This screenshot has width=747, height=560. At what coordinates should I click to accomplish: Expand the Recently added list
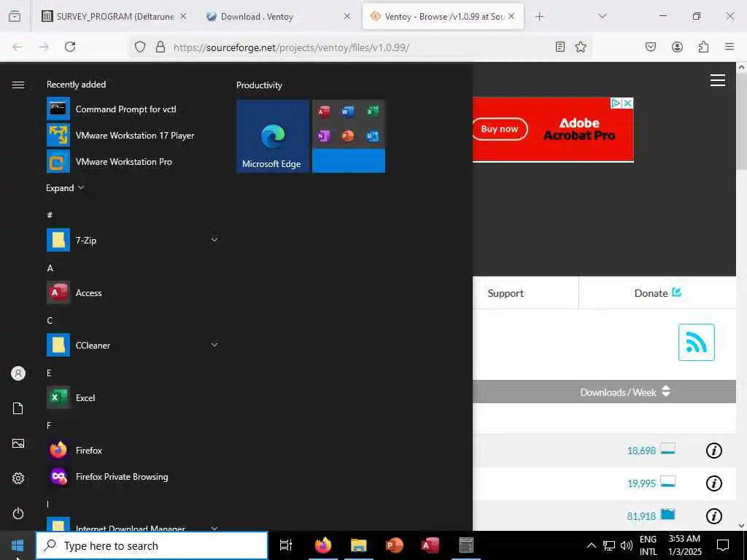pyautogui.click(x=65, y=187)
